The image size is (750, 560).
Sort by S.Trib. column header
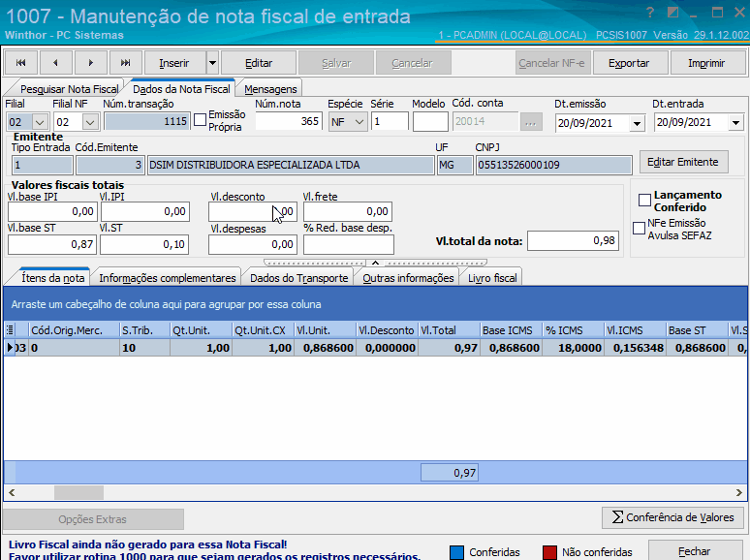pos(144,330)
